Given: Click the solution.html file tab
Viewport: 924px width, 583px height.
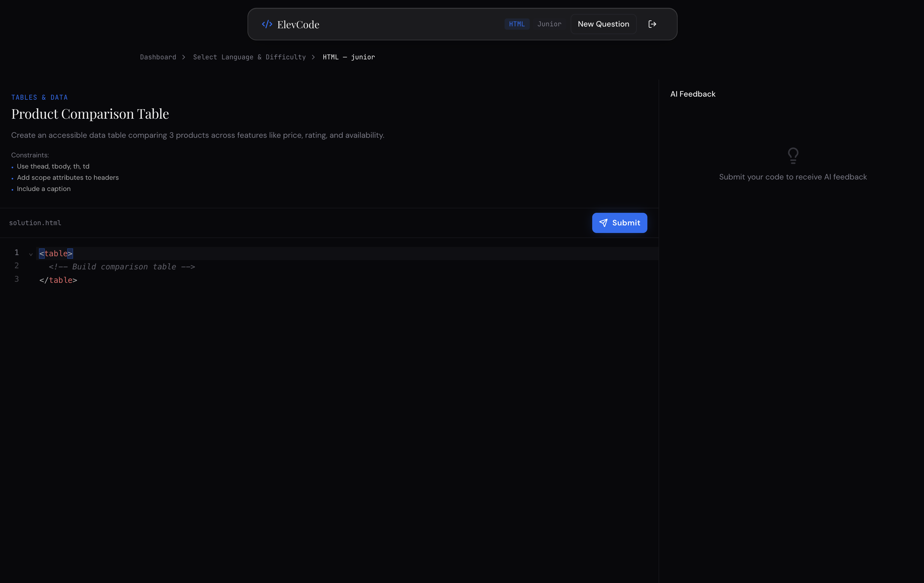Looking at the screenshot, I should (x=35, y=223).
